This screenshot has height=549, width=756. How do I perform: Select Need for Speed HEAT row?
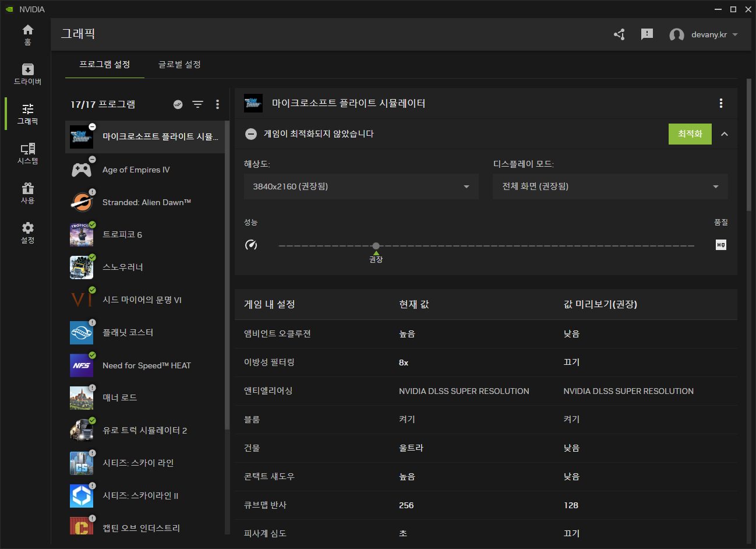pyautogui.click(x=145, y=365)
